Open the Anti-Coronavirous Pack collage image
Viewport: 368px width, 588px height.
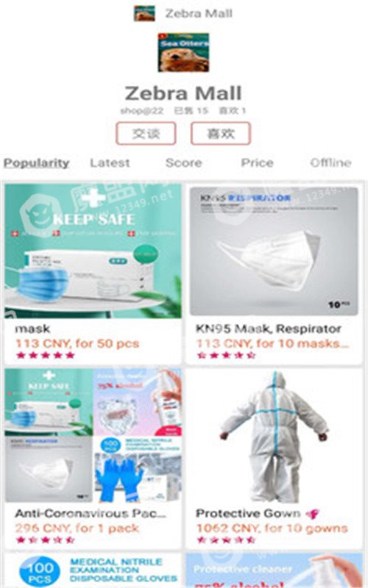(x=93, y=435)
